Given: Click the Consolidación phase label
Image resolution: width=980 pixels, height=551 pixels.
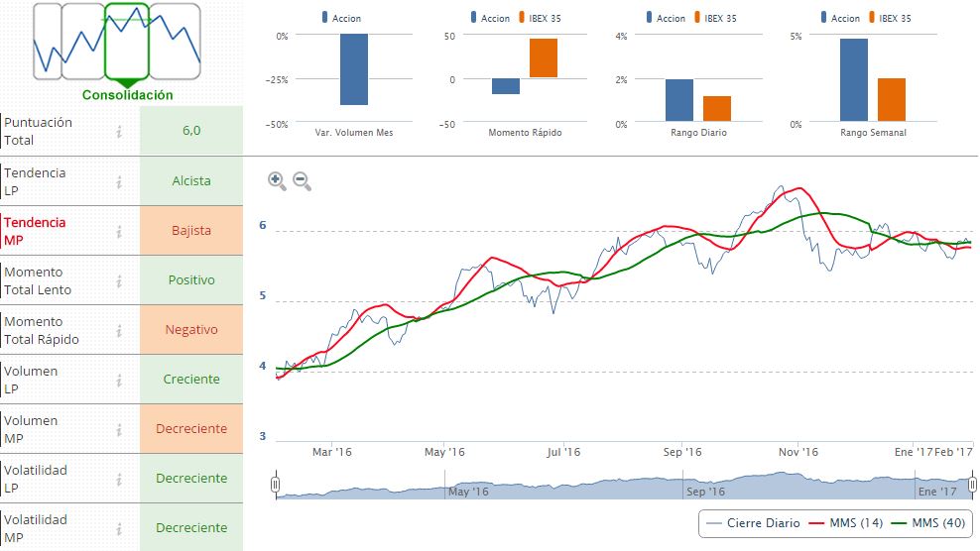Looking at the screenshot, I should click(x=127, y=95).
